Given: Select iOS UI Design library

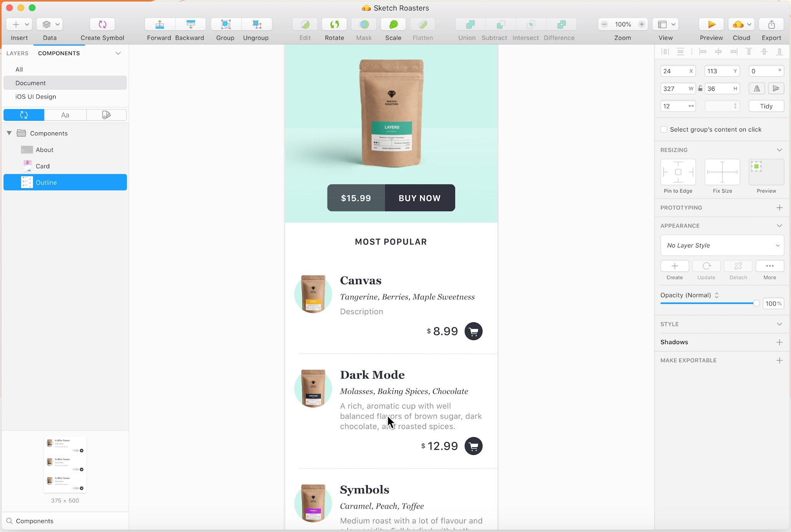Looking at the screenshot, I should click(36, 97).
